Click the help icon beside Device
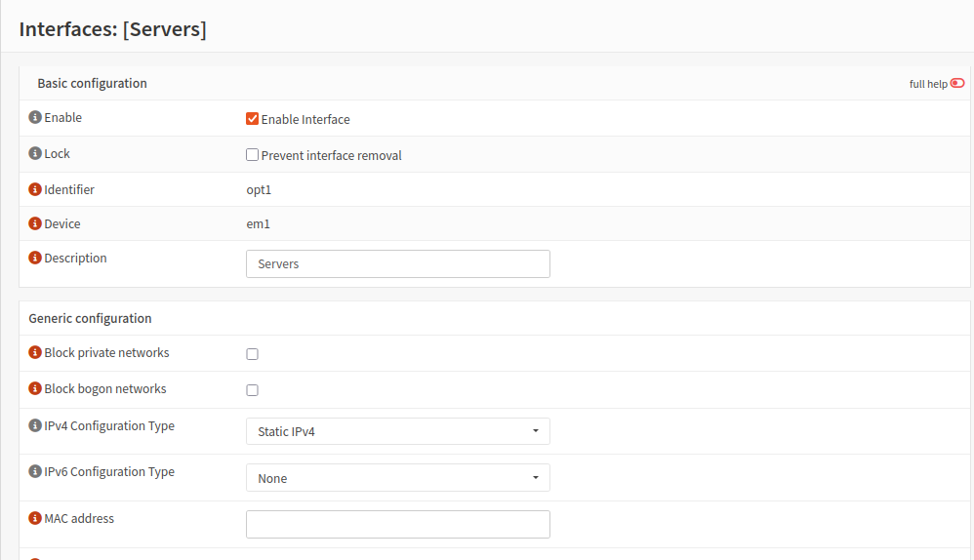 (x=35, y=224)
